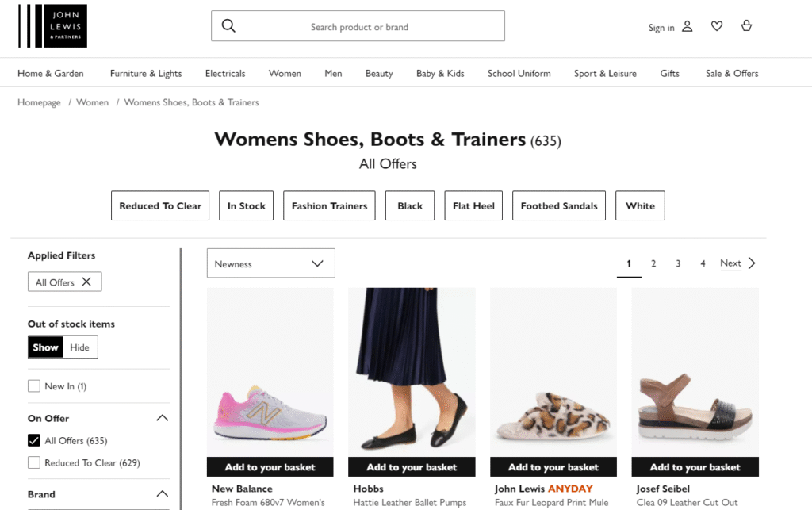
Task: Open Hobbs Hattie Leather Ballet Pumps link
Action: 410,502
